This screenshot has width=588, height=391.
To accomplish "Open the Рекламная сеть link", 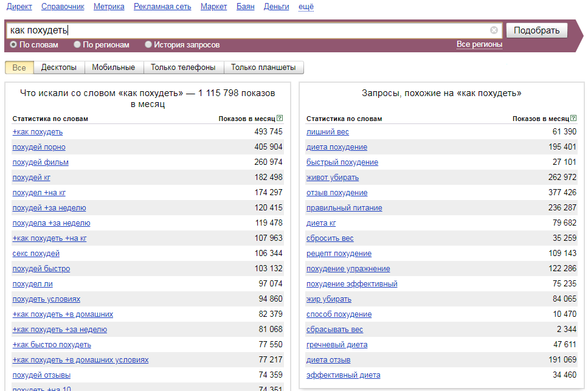I will 162,6.
